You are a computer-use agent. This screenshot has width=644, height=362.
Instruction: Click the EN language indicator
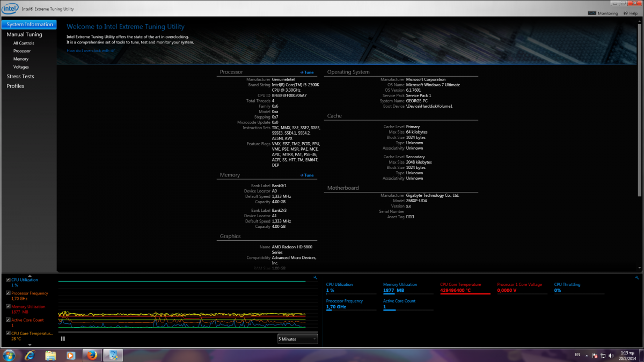[577, 355]
